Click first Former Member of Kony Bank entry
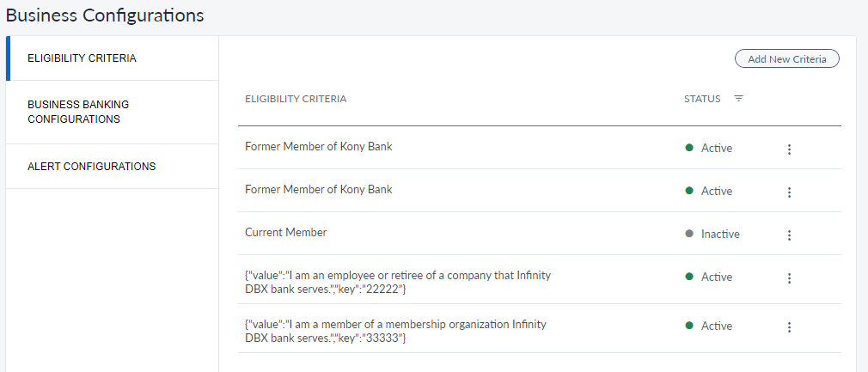868x372 pixels. pos(318,146)
